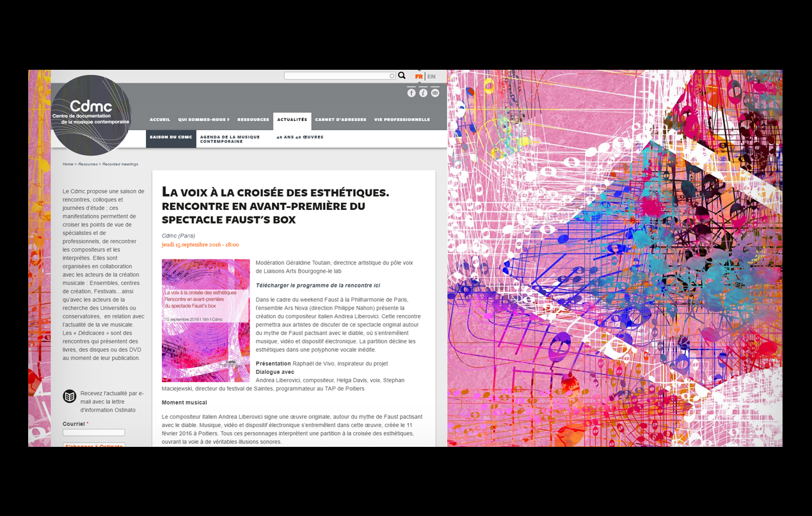Click the 'Moment musical' heading

(x=184, y=403)
